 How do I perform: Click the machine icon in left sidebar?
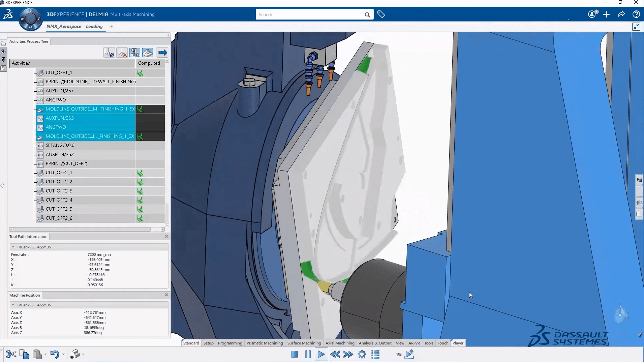coord(3,60)
